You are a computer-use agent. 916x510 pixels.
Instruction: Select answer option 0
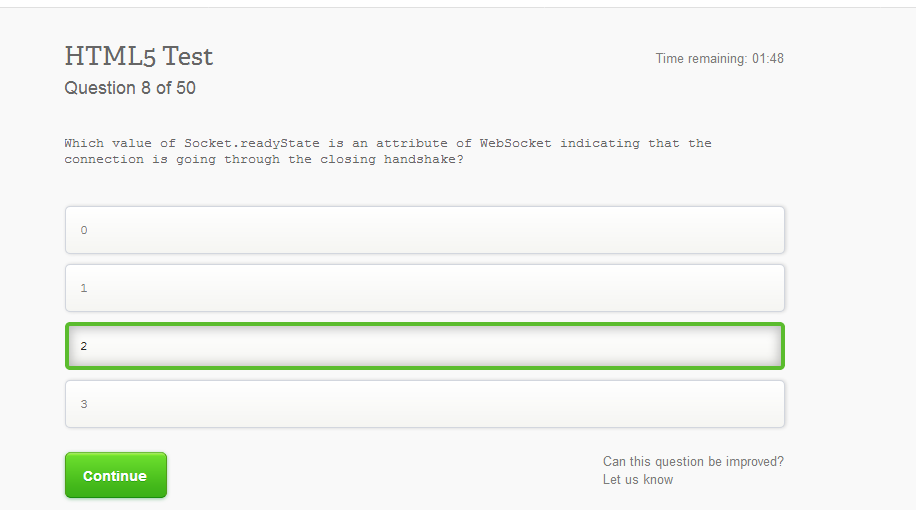(x=424, y=230)
